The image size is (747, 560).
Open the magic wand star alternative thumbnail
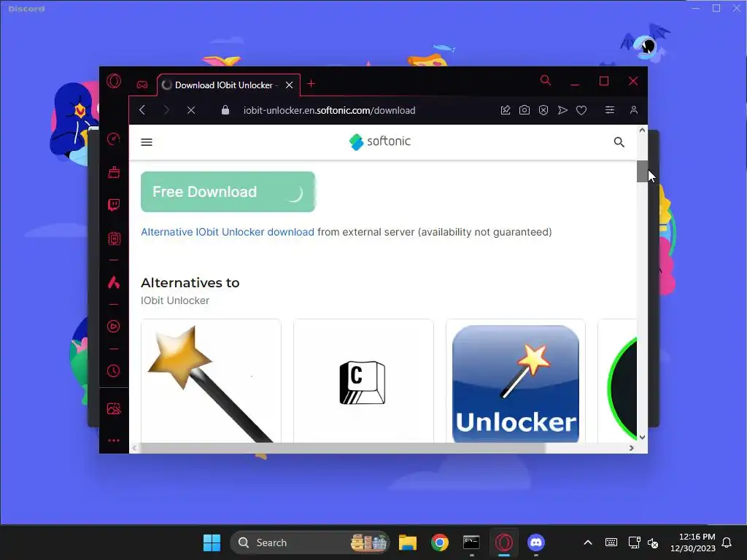(211, 381)
